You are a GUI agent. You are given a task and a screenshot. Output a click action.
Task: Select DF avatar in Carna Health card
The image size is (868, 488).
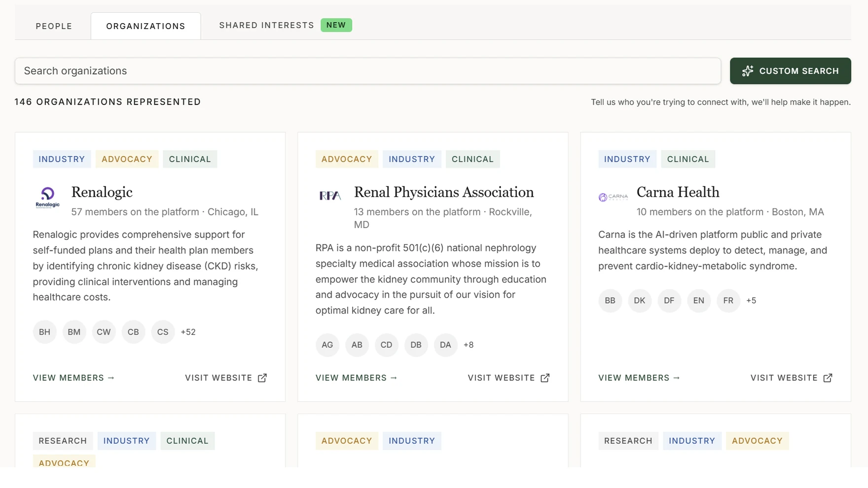tap(669, 301)
